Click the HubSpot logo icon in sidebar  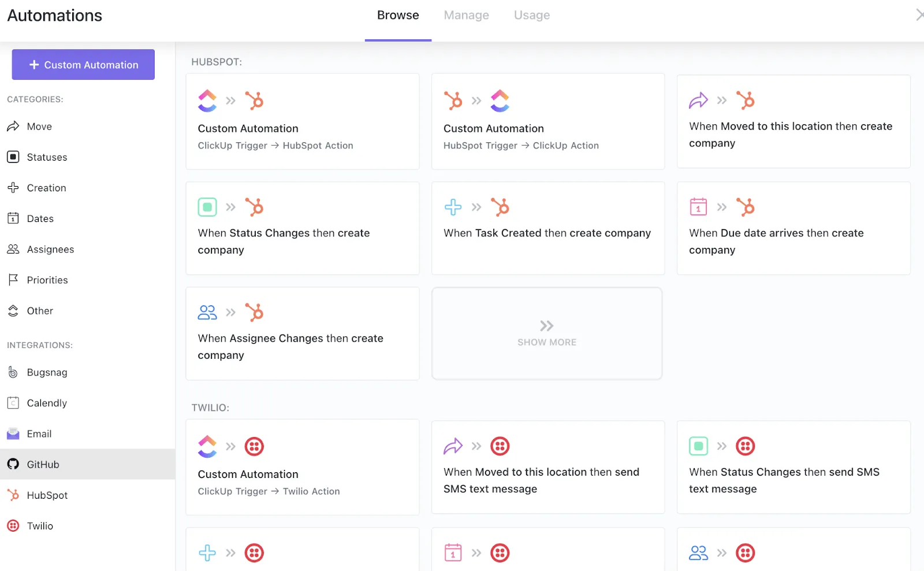(x=13, y=495)
